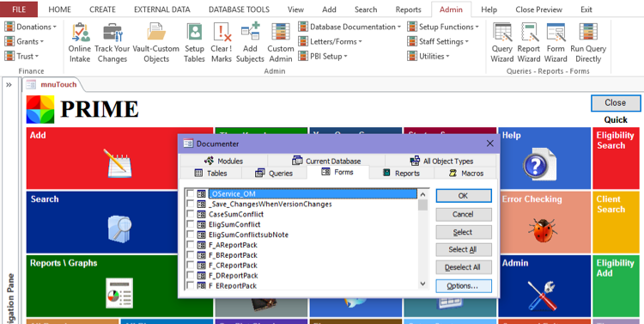Click the form icon beside EligSumConflict
This screenshot has width=644, height=324.
coord(201,224)
